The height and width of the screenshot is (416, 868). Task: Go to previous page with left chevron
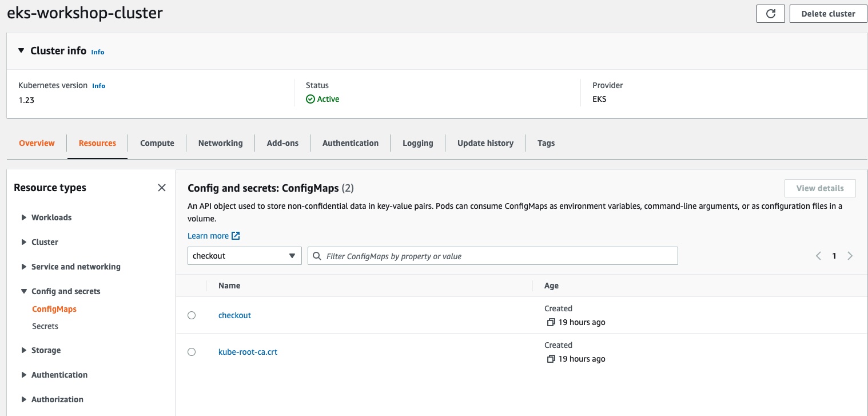pyautogui.click(x=818, y=256)
